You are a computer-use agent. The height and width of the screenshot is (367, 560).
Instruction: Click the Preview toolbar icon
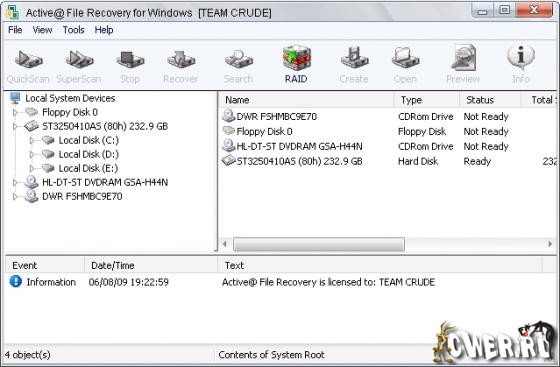coord(463,65)
